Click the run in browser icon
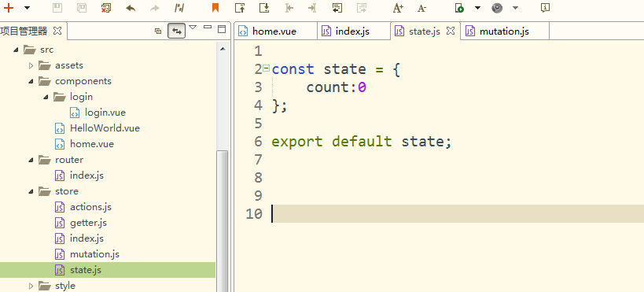Screen dimensions: 644x292 [x=459, y=7]
